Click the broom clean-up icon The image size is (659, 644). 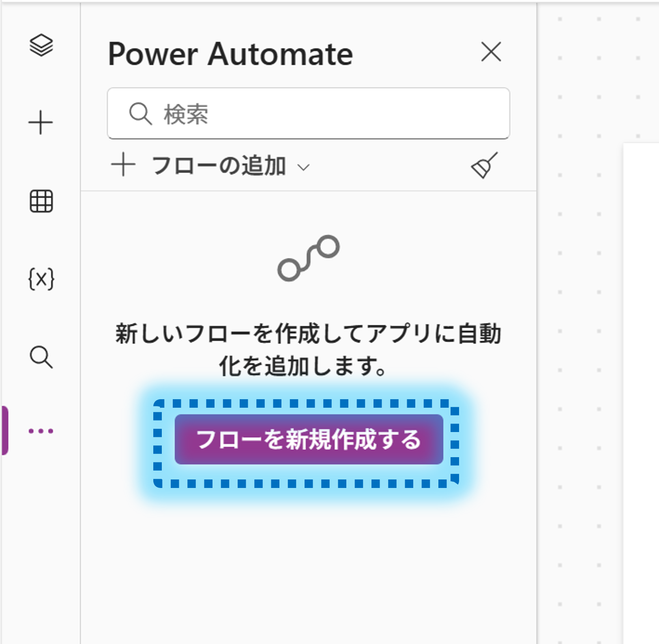point(484,165)
